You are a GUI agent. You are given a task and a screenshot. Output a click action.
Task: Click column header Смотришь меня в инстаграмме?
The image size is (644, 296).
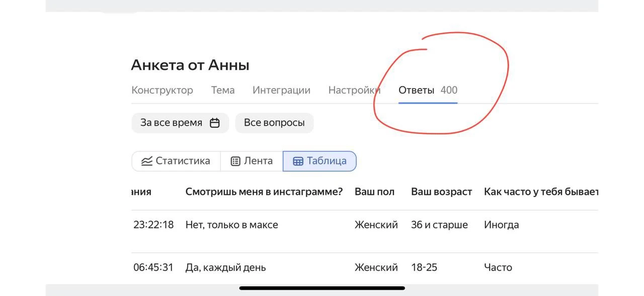264,192
